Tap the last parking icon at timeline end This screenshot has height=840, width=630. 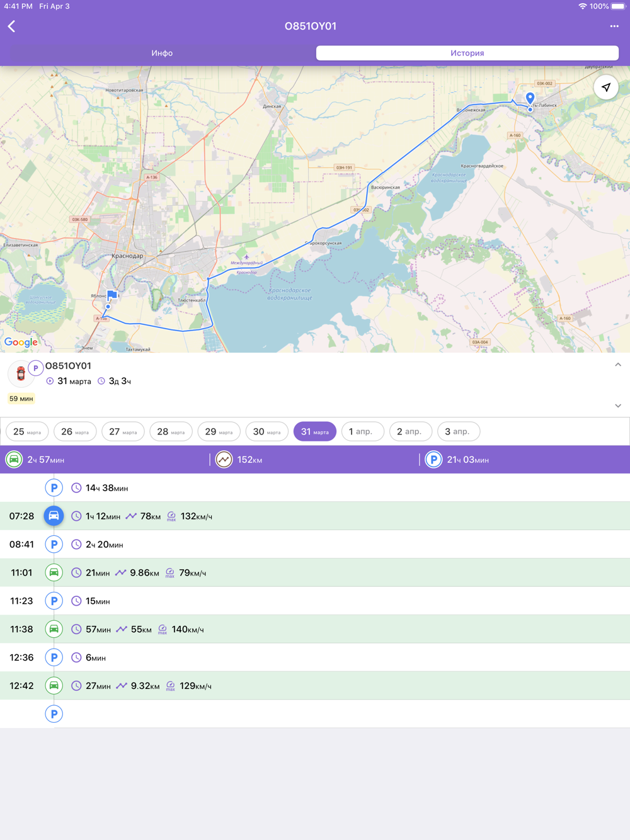click(54, 714)
